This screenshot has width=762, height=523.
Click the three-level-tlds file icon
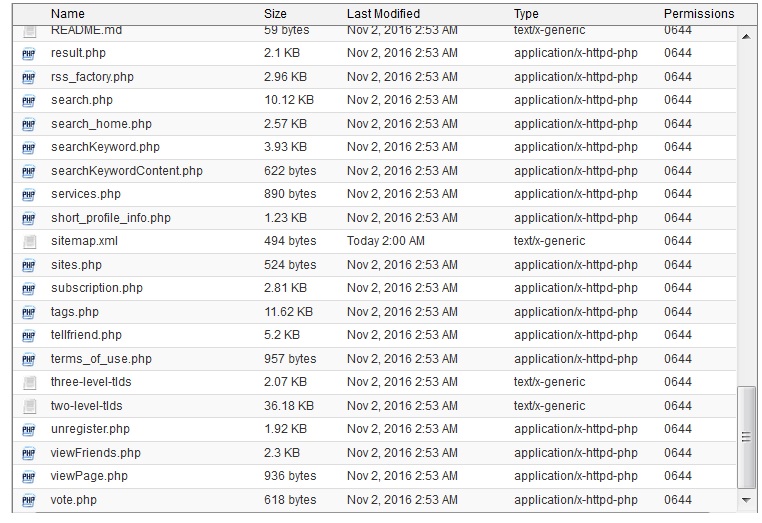(x=28, y=382)
